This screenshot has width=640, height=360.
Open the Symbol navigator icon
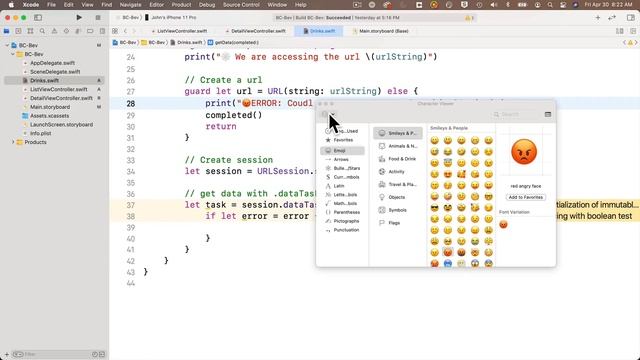[x=30, y=31]
